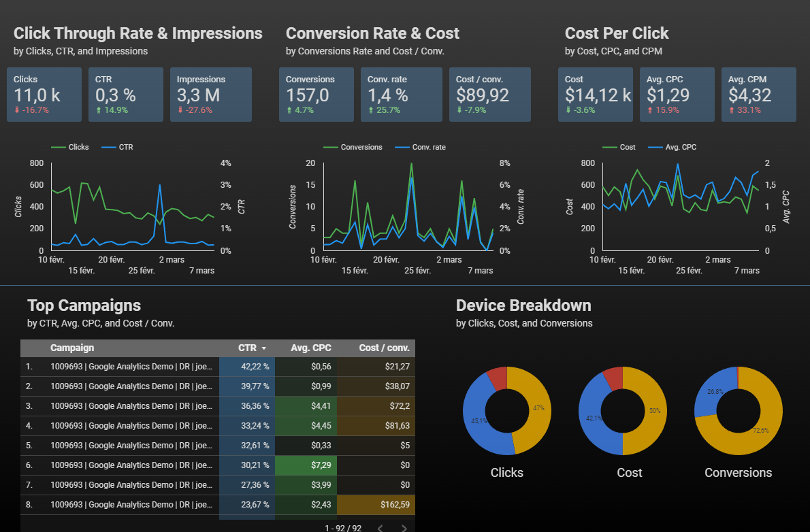The height and width of the screenshot is (532, 810).
Task: Click the 25.7% change on Conv. rate card
Action: 385,110
